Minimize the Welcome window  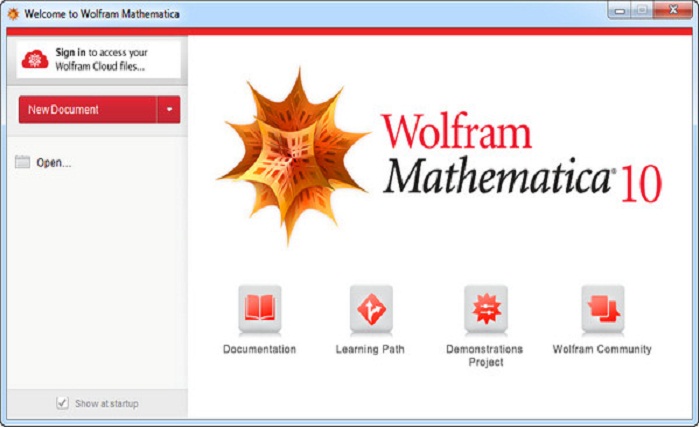pyautogui.click(x=620, y=11)
